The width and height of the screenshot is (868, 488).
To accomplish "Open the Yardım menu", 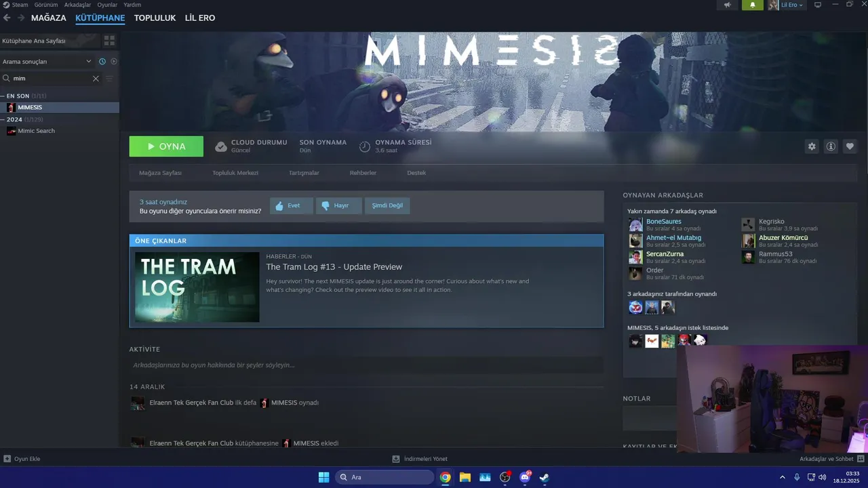I will point(132,5).
